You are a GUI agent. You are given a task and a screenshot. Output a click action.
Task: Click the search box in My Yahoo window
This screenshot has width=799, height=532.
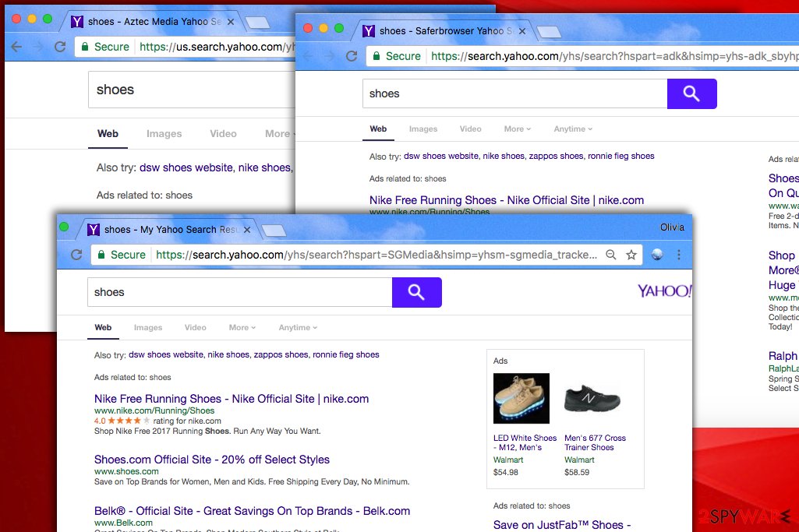point(239,292)
